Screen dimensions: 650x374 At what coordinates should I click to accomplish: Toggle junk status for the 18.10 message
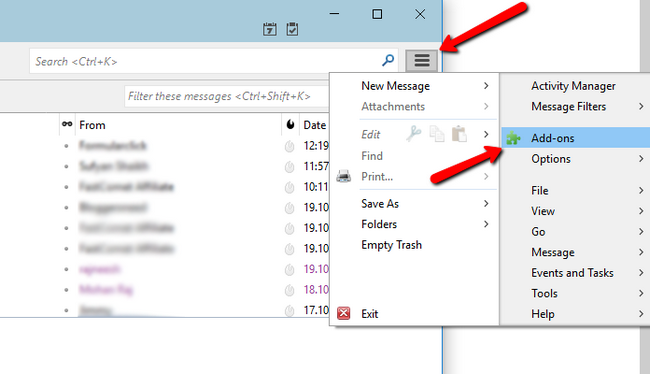pos(289,290)
